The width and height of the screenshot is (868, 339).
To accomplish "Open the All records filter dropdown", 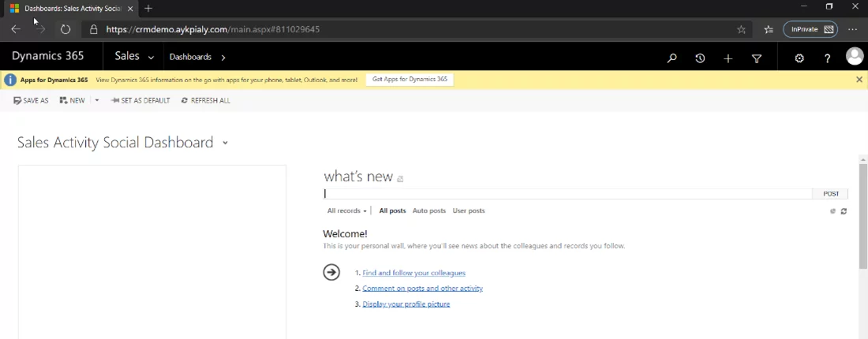I will [346, 210].
